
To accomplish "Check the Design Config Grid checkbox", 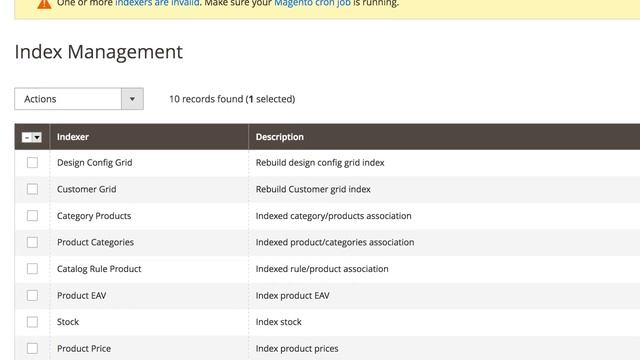I will coord(32,162).
